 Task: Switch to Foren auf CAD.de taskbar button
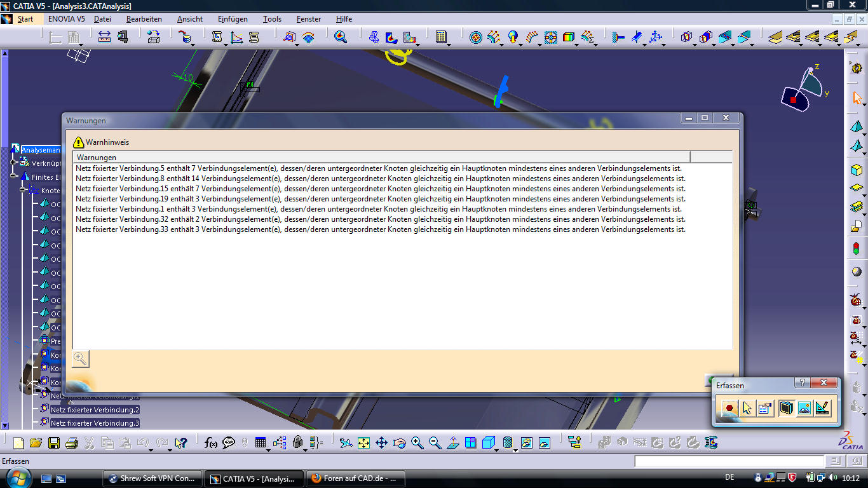pyautogui.click(x=356, y=478)
